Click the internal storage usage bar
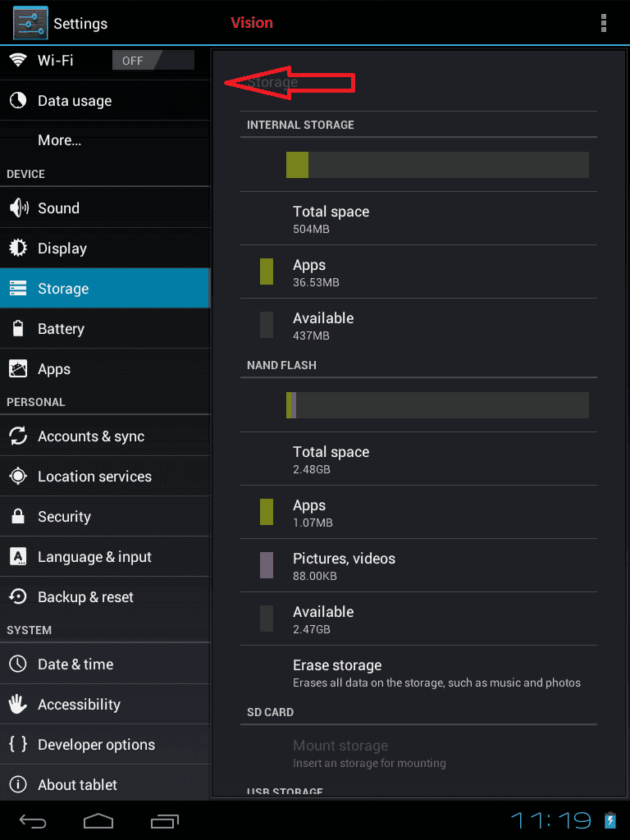This screenshot has height=840, width=630. pyautogui.click(x=438, y=164)
